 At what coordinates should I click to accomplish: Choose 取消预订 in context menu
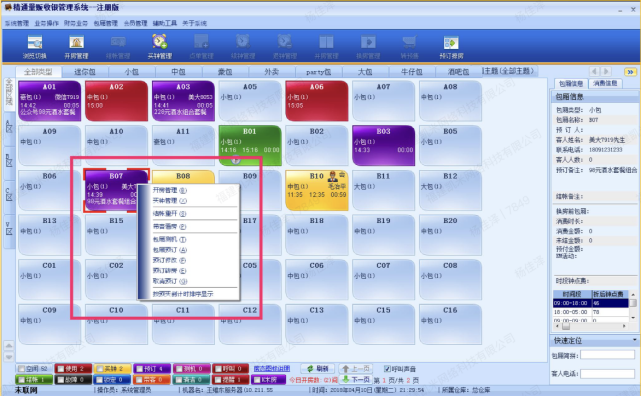click(x=170, y=281)
